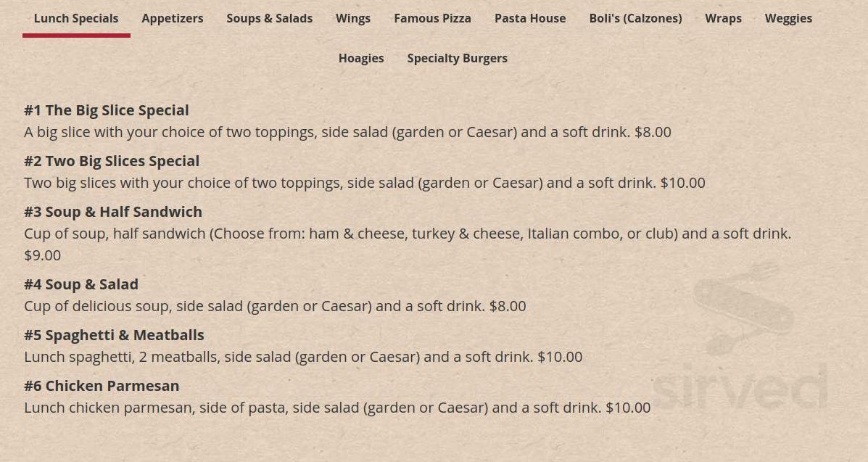Switch to Boli's (Calzones) tab
The image size is (868, 462).
click(635, 18)
